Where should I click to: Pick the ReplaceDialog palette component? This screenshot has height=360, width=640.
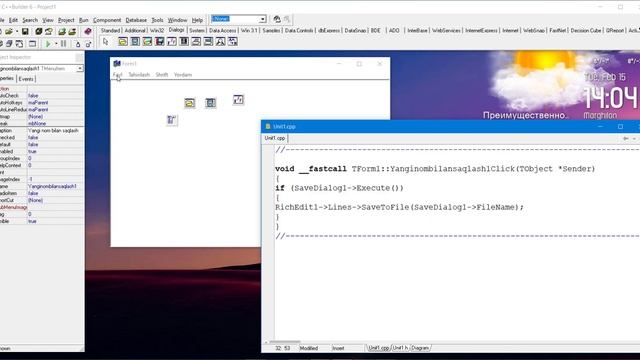tap(233, 42)
